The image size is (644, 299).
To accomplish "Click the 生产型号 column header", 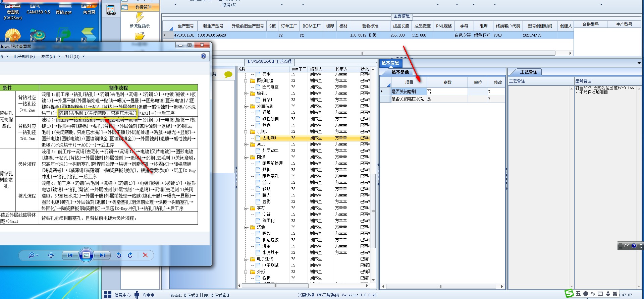I will 185,26.
